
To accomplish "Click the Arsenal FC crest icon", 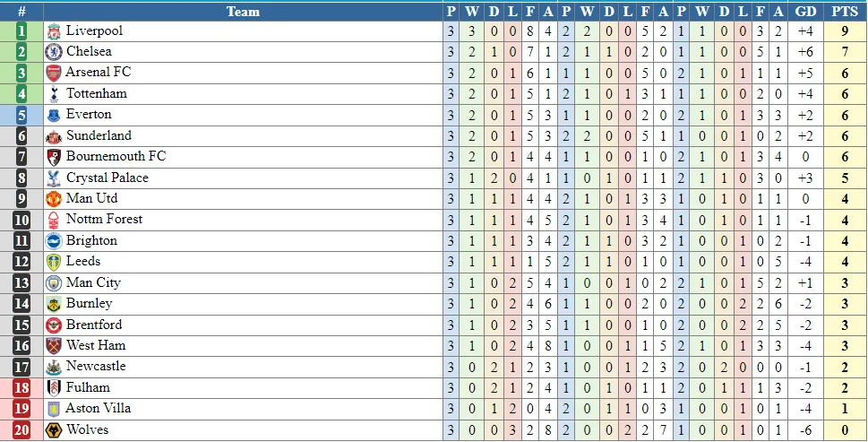I will coord(54,73).
